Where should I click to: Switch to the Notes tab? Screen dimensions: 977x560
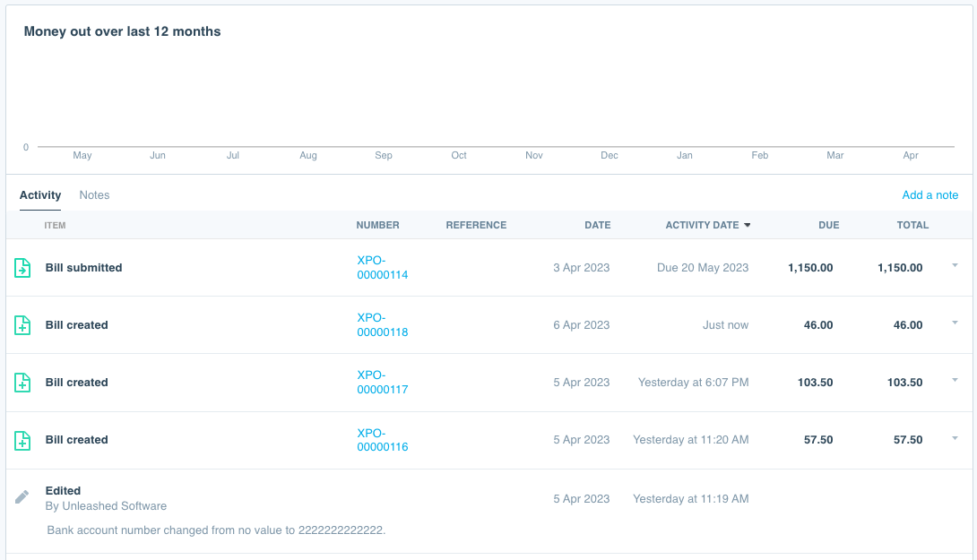point(94,195)
